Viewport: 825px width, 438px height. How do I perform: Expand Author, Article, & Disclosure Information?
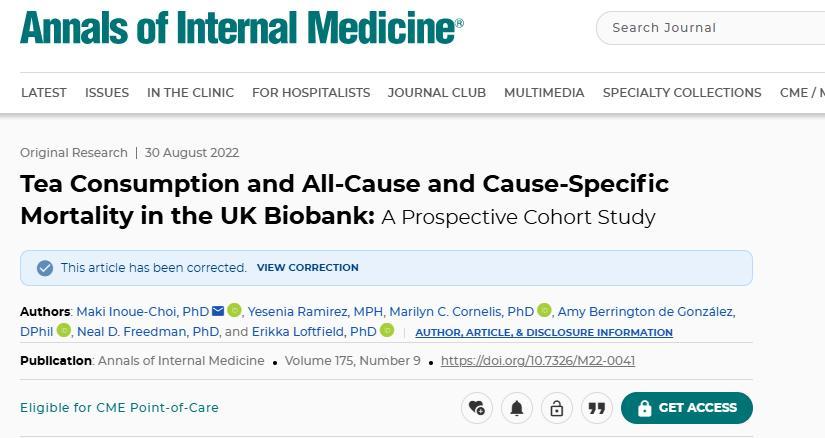point(544,332)
